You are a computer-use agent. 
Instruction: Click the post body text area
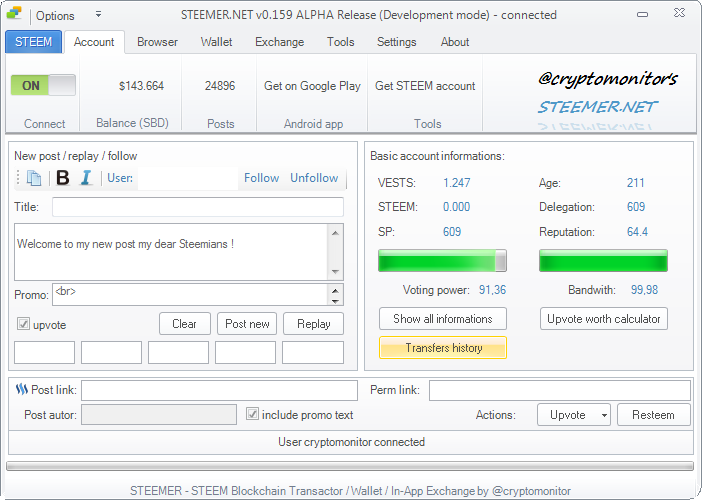coord(171,252)
